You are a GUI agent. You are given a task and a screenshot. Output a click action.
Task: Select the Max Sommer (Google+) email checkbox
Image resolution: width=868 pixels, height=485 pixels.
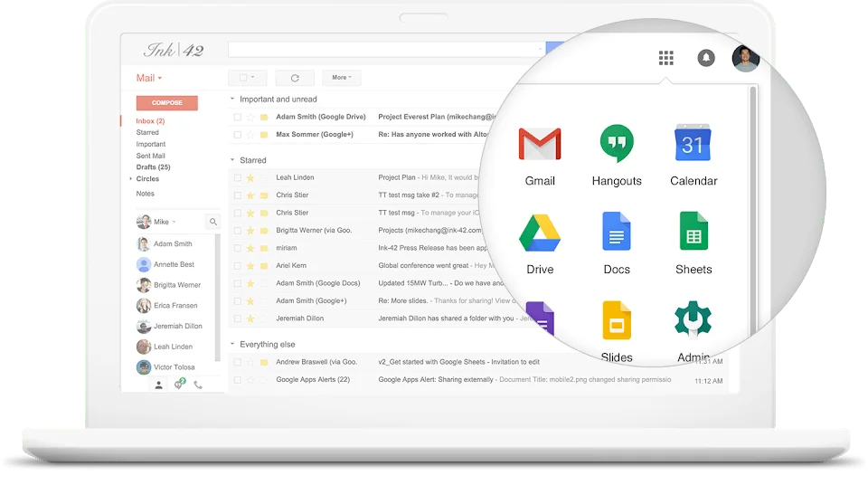pyautogui.click(x=238, y=135)
